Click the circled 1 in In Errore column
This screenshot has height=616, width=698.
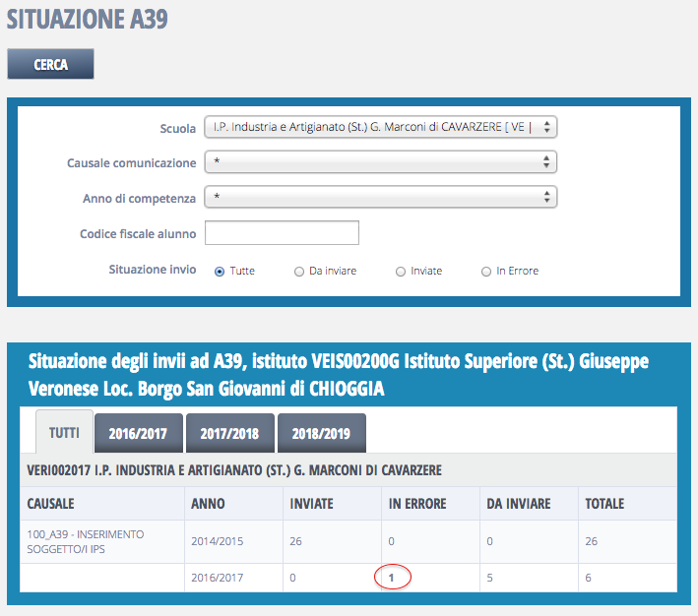tap(393, 578)
